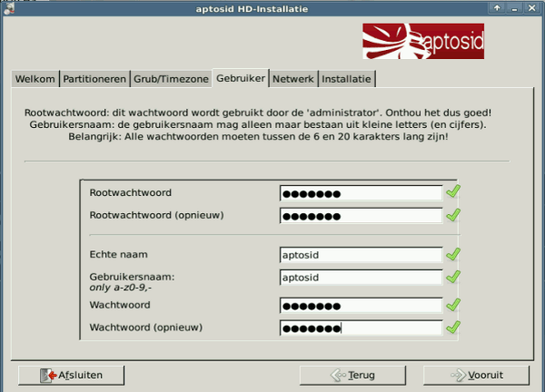Click the checkmark next to the Wachtwoord field
The image size is (545, 392).
(453, 305)
